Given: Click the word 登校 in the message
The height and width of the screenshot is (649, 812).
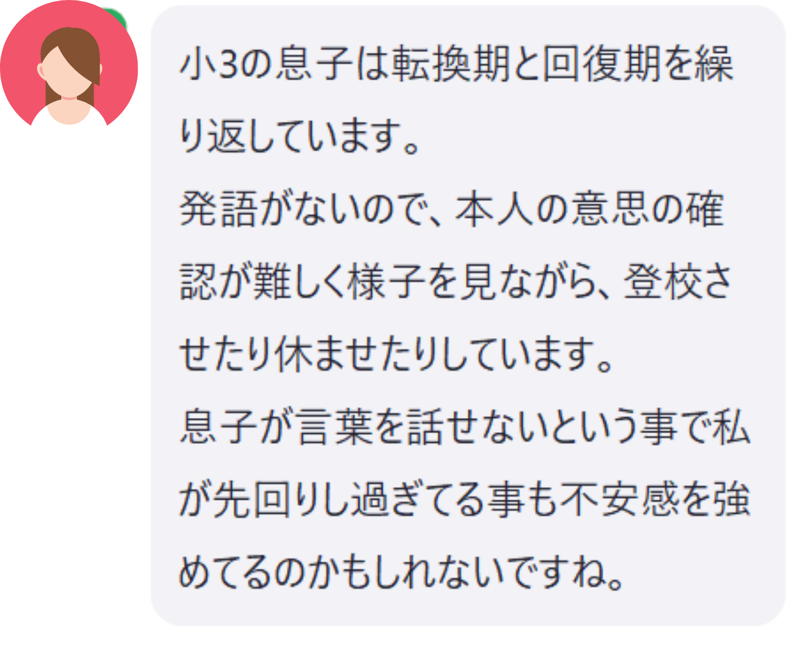Looking at the screenshot, I should tap(661, 281).
